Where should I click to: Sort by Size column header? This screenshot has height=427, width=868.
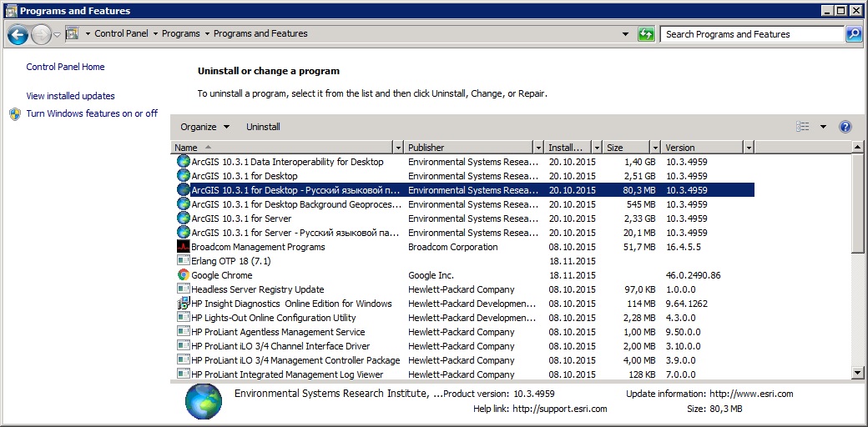click(x=627, y=148)
